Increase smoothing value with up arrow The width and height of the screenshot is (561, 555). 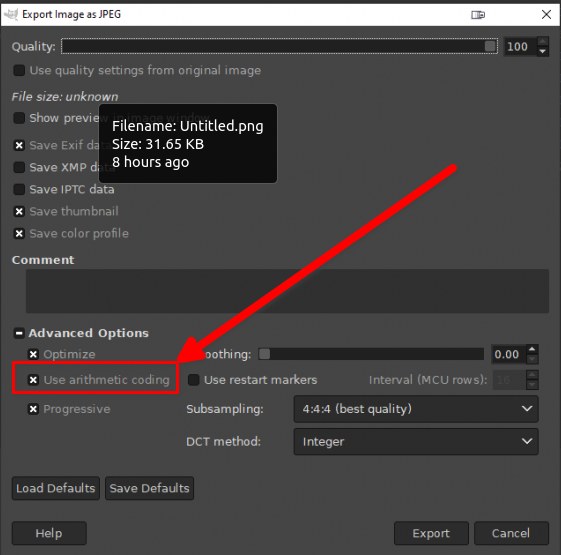click(x=532, y=349)
